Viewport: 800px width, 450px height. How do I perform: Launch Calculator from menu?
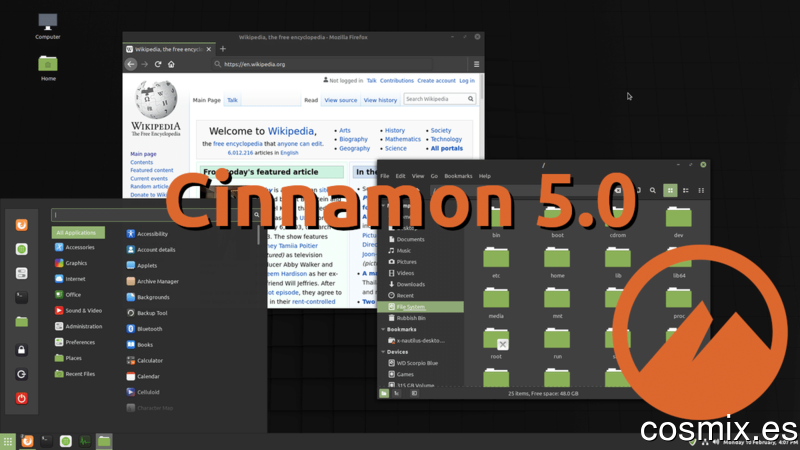(x=144, y=360)
